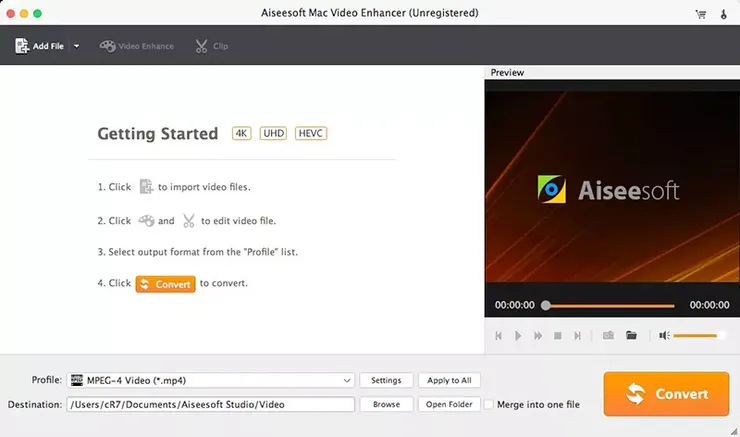Click the Destination path field

click(210, 404)
